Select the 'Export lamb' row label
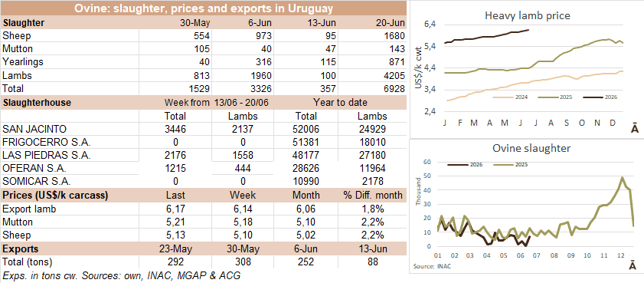Screen dimensions: 644x283 [29, 209]
